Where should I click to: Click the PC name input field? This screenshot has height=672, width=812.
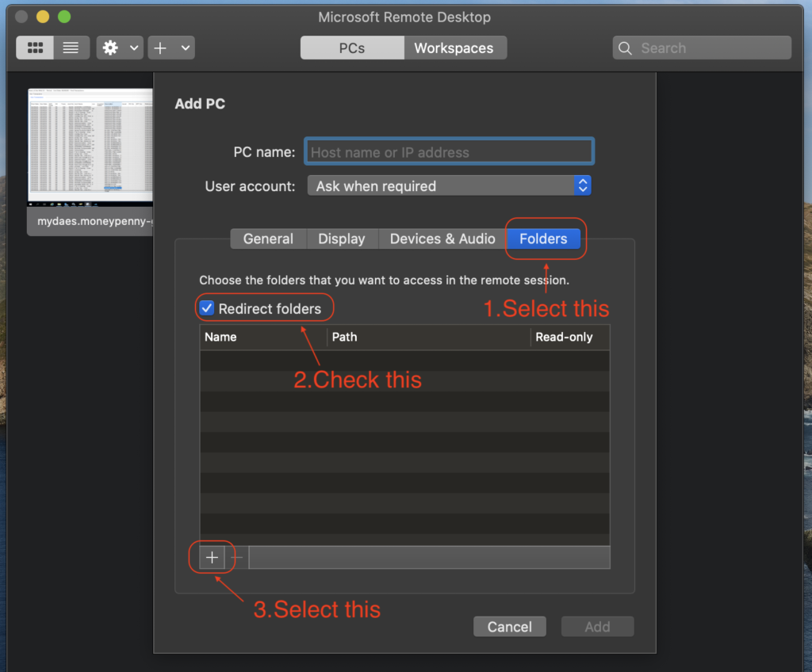click(449, 151)
